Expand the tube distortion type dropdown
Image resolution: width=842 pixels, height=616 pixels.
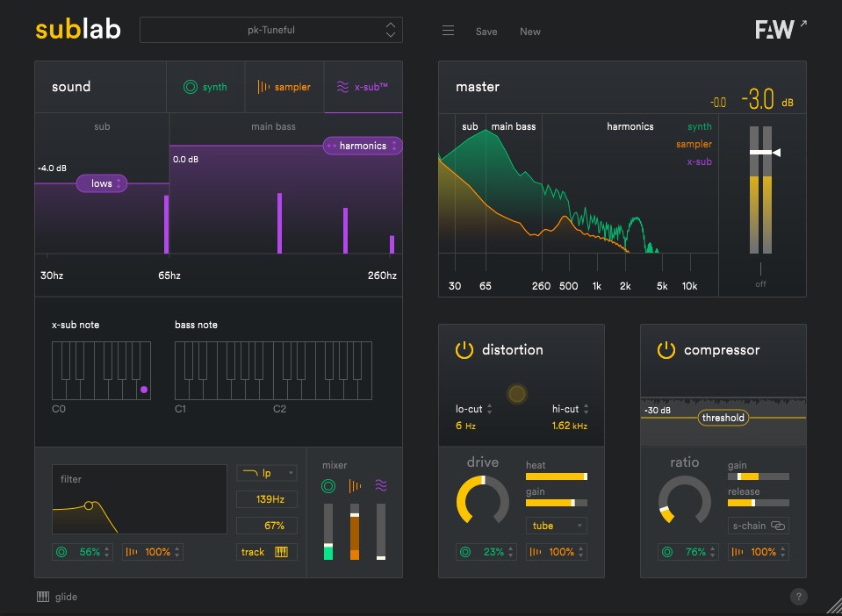556,526
